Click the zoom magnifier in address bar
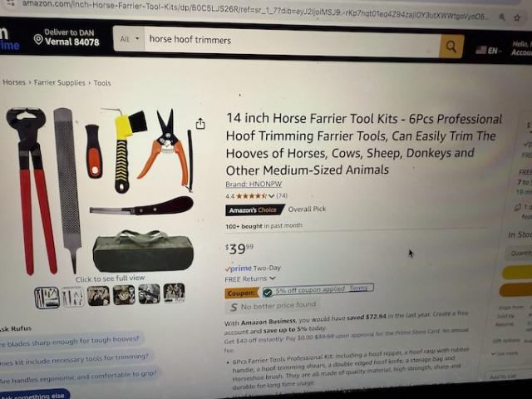The height and width of the screenshot is (399, 532). [x=502, y=17]
